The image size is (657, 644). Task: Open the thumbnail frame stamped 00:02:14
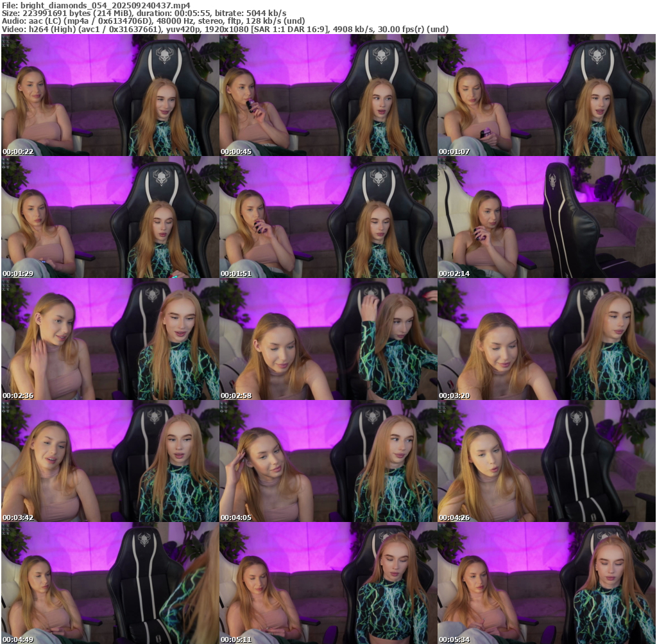[x=547, y=217]
